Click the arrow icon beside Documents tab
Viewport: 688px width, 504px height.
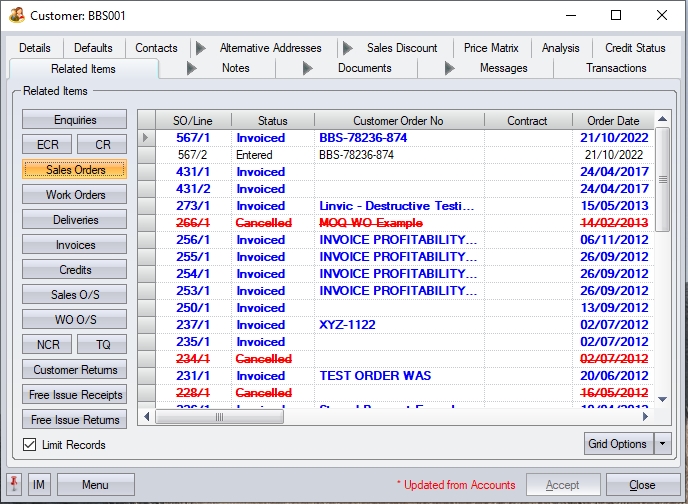tap(309, 68)
